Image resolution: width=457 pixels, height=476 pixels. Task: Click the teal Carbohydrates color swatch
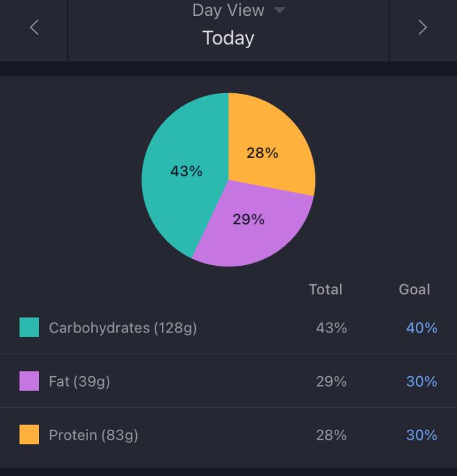[29, 327]
